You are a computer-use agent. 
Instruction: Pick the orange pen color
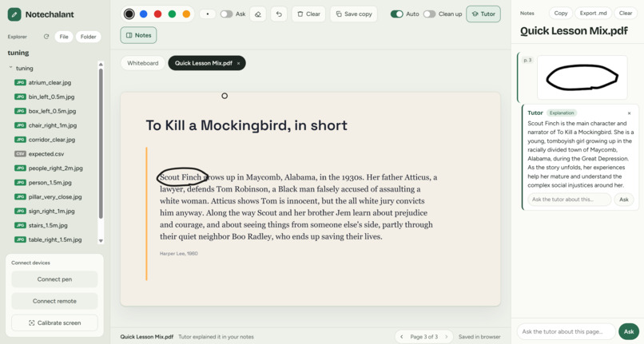186,14
